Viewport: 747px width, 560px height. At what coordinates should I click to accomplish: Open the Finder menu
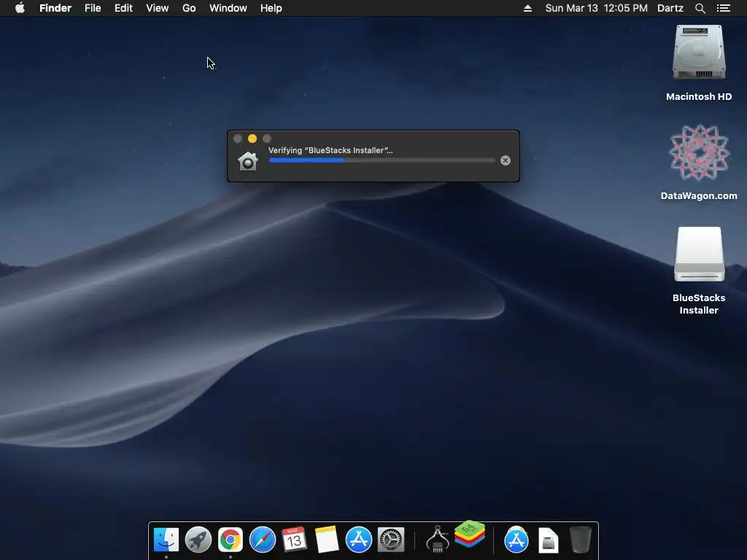55,8
